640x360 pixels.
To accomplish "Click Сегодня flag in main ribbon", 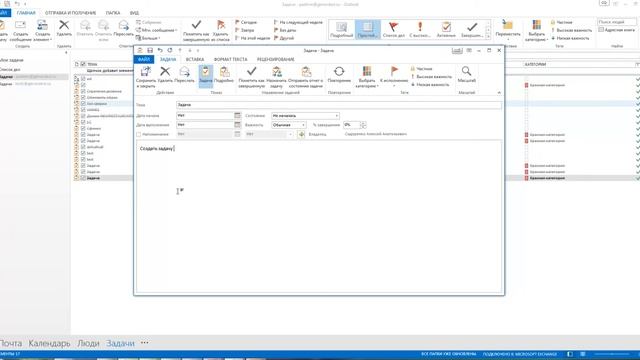I will (246, 22).
